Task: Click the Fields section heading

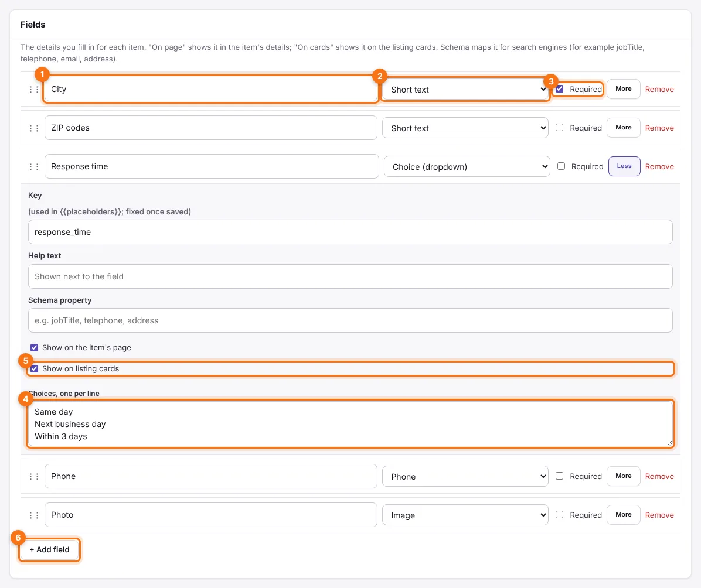Action: (33, 25)
